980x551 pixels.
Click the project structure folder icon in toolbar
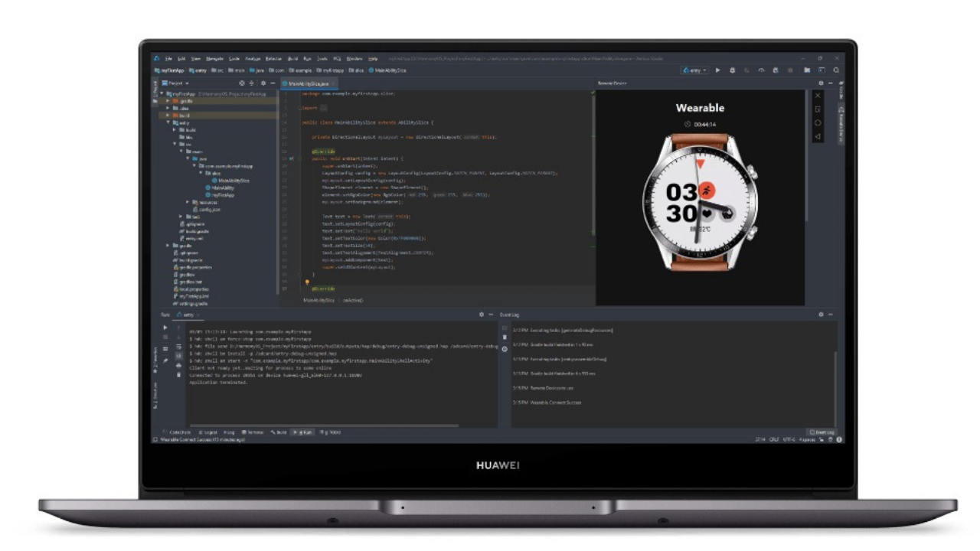pos(807,70)
